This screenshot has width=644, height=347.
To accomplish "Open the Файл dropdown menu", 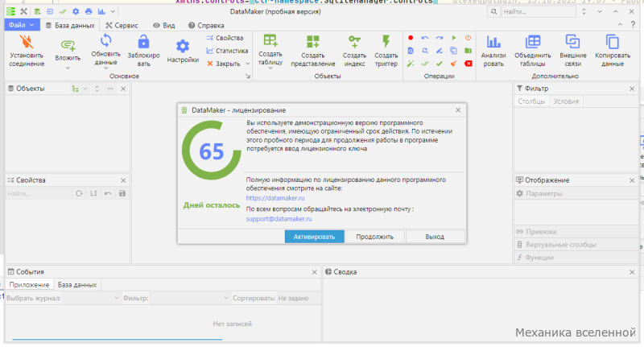I will (22, 25).
